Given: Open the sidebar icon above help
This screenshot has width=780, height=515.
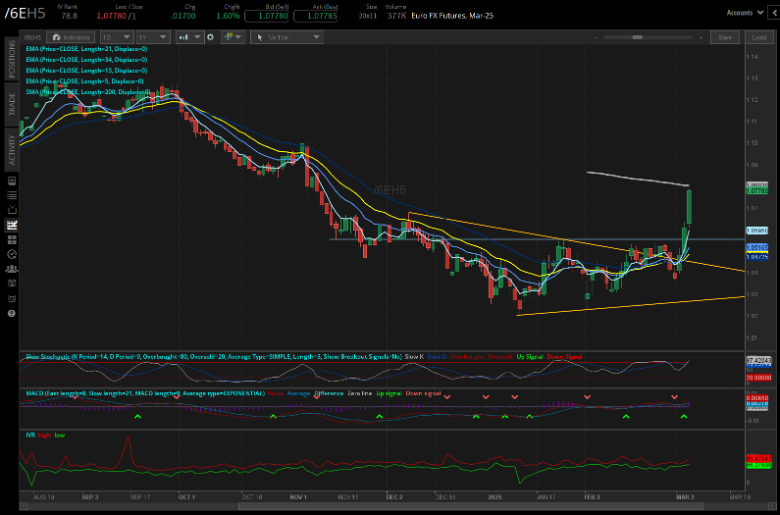Looking at the screenshot, I should coord(12,299).
